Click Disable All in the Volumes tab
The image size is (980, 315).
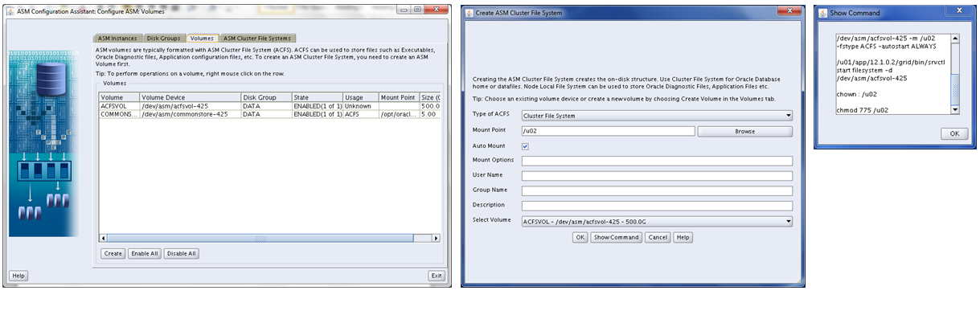(x=182, y=253)
